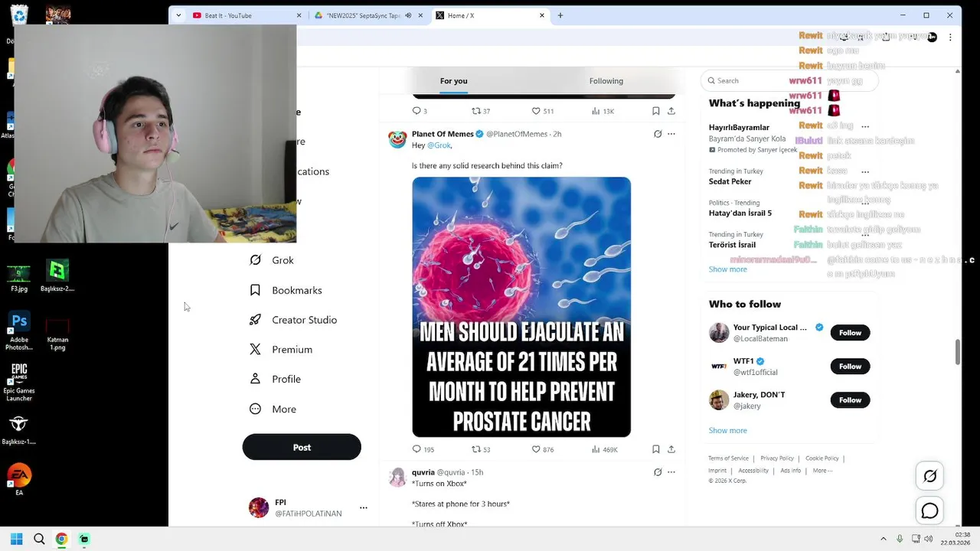Open the prostate cancer meme image
The image size is (980, 551).
(x=521, y=307)
